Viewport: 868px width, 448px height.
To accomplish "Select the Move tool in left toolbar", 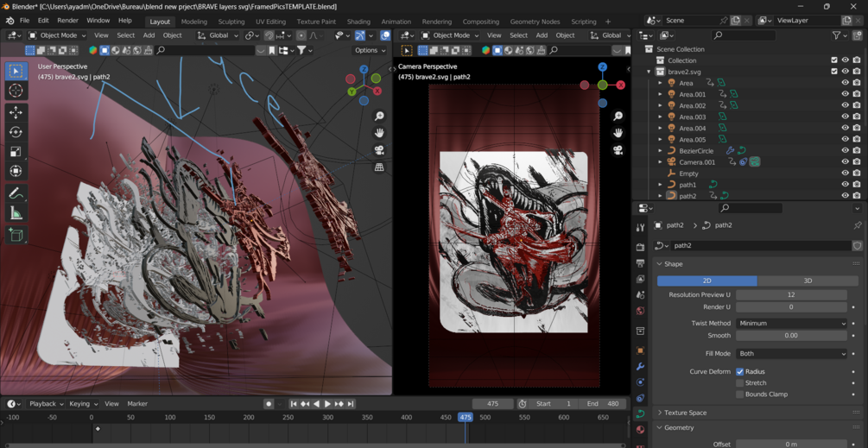I will point(16,112).
